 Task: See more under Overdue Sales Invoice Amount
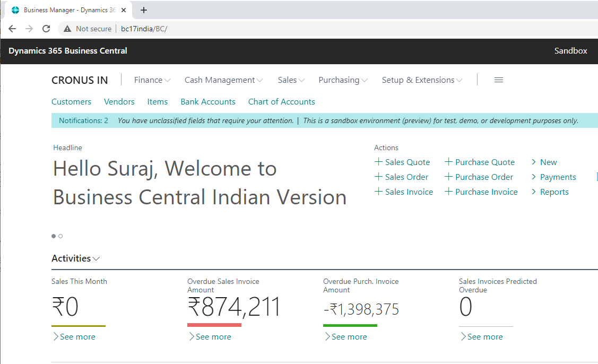(210, 336)
